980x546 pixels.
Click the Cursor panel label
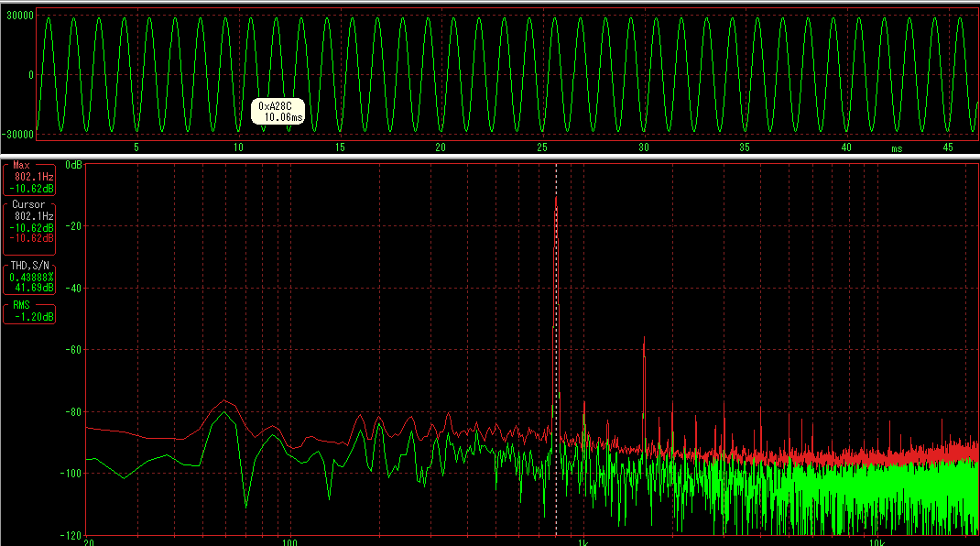[x=28, y=204]
